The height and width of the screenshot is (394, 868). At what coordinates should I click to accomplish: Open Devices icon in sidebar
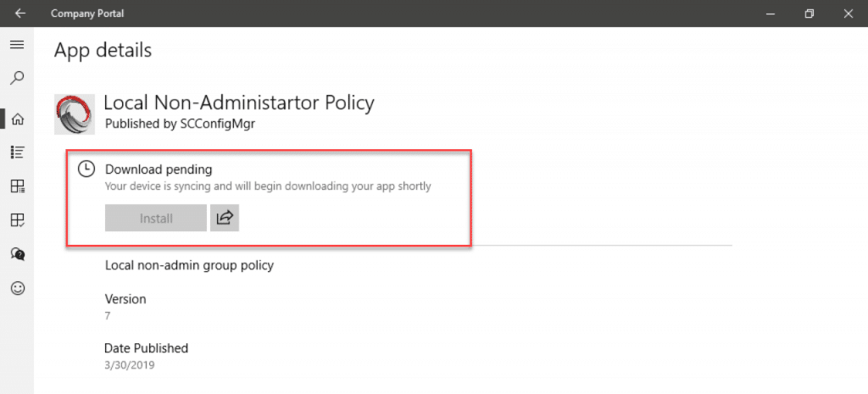pos(18,221)
